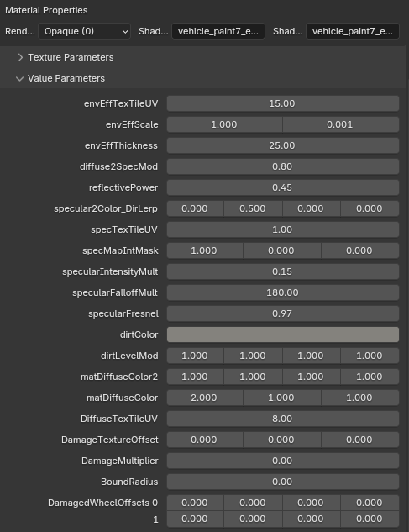Click the dirtColor color swatch
The width and height of the screenshot is (409, 532).
(283, 334)
